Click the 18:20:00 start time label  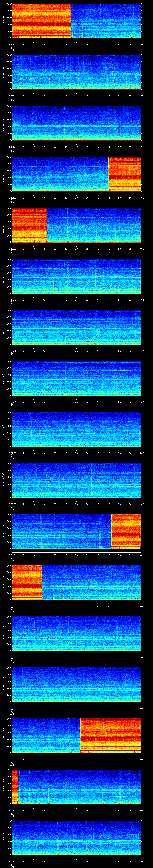click(12, 351)
